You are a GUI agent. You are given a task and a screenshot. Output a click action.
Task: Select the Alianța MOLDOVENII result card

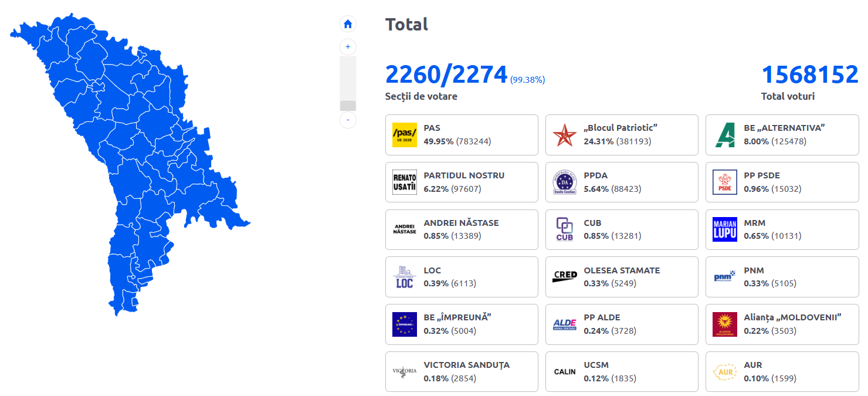(x=782, y=324)
